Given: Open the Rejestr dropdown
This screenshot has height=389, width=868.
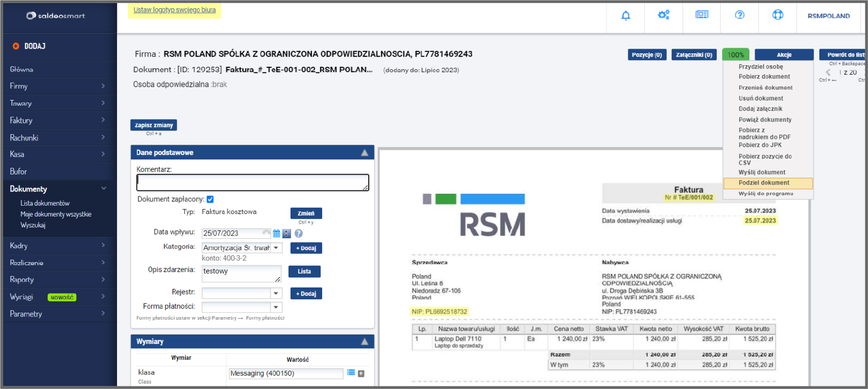Looking at the screenshot, I should tap(277, 294).
